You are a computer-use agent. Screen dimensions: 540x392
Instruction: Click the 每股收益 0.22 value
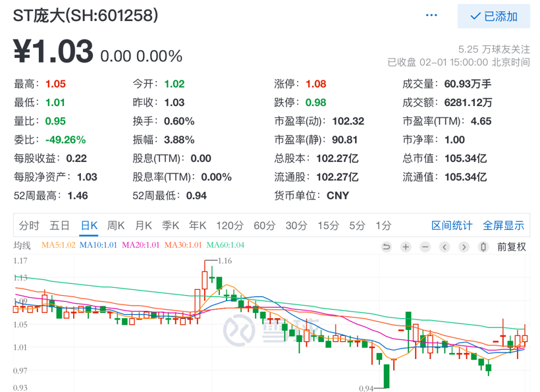[76, 159]
